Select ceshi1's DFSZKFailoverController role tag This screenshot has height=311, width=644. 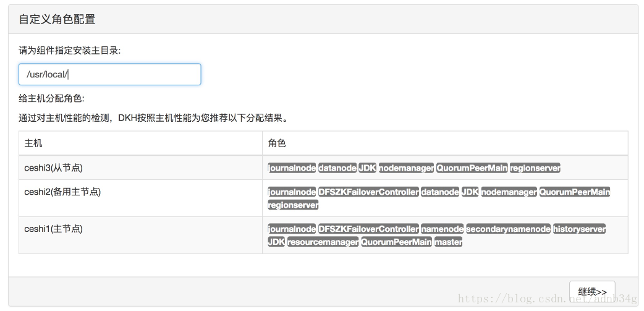368,229
